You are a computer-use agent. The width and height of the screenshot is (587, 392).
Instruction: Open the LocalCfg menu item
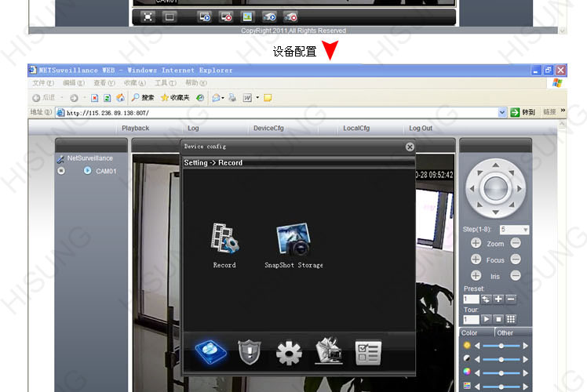click(x=356, y=129)
